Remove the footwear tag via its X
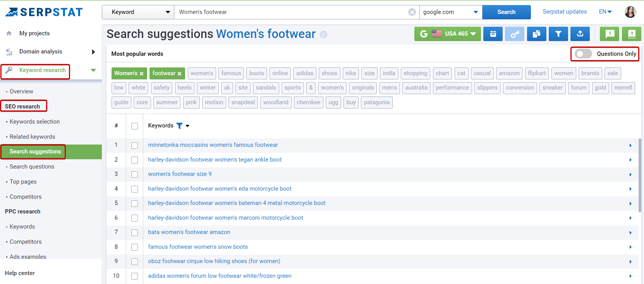The image size is (644, 284). tap(180, 74)
